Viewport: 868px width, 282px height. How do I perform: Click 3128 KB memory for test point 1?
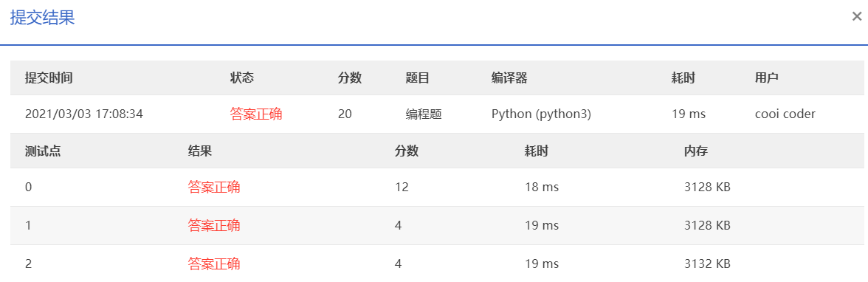[707, 225]
